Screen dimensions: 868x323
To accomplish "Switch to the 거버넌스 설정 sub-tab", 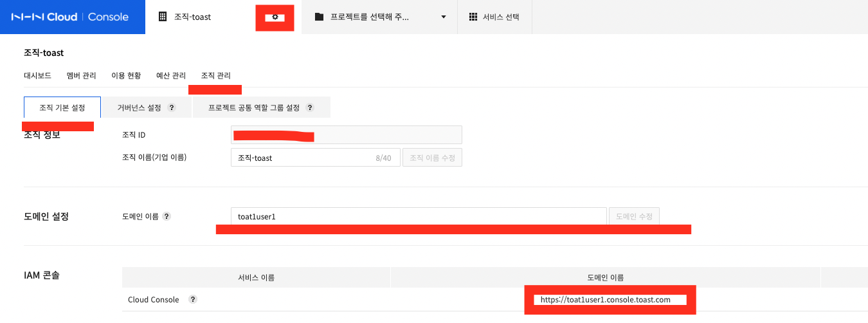I will 147,107.
